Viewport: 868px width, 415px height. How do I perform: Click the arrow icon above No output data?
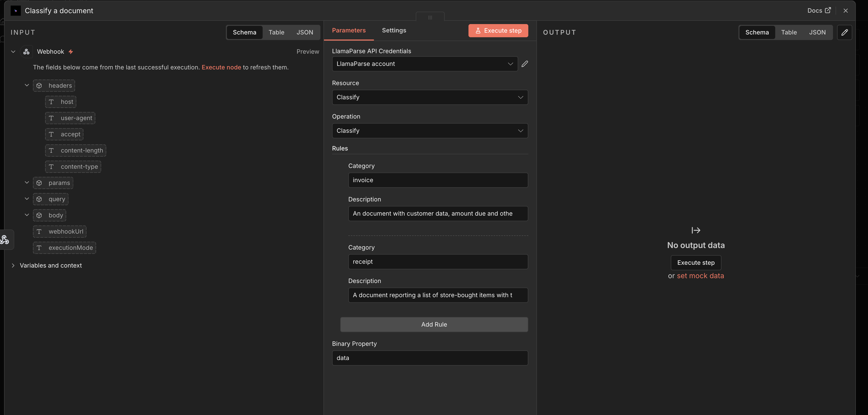tap(696, 230)
